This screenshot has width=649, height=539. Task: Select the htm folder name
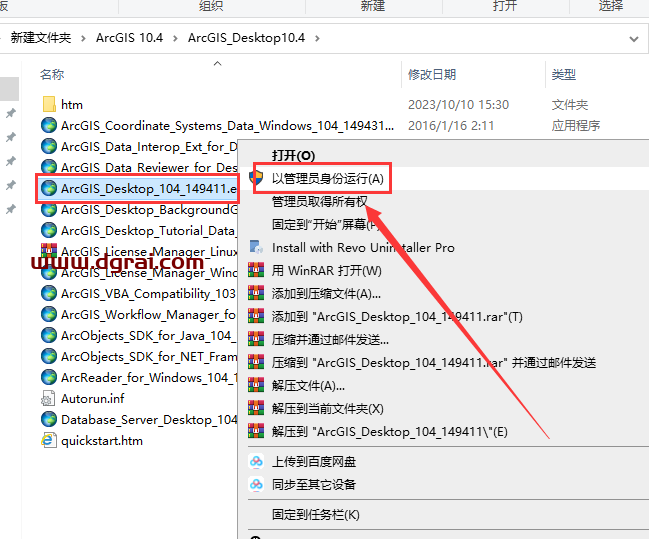click(x=72, y=105)
